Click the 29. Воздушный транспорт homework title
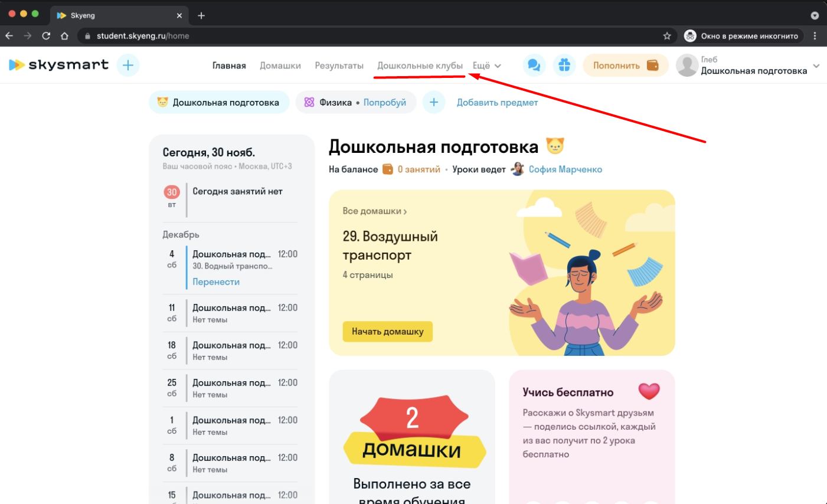Image resolution: width=827 pixels, height=504 pixels. (390, 246)
